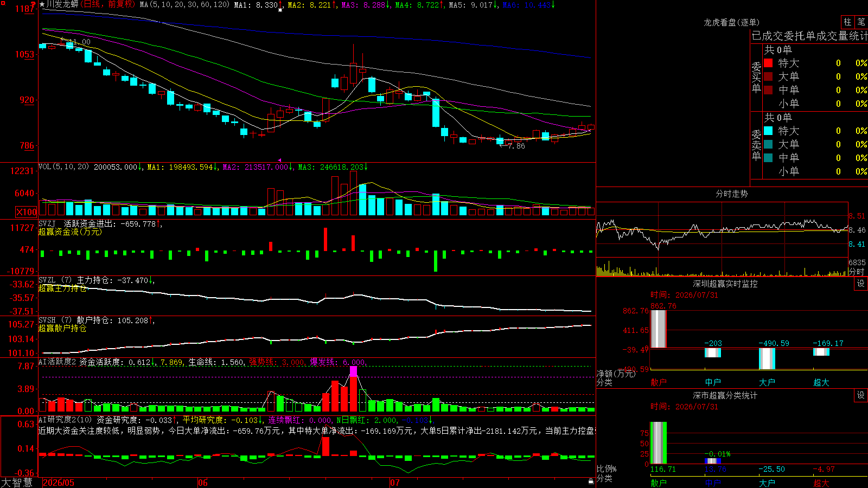
Task: Click the magenta MA3: 8.288 value
Action: click(363, 5)
